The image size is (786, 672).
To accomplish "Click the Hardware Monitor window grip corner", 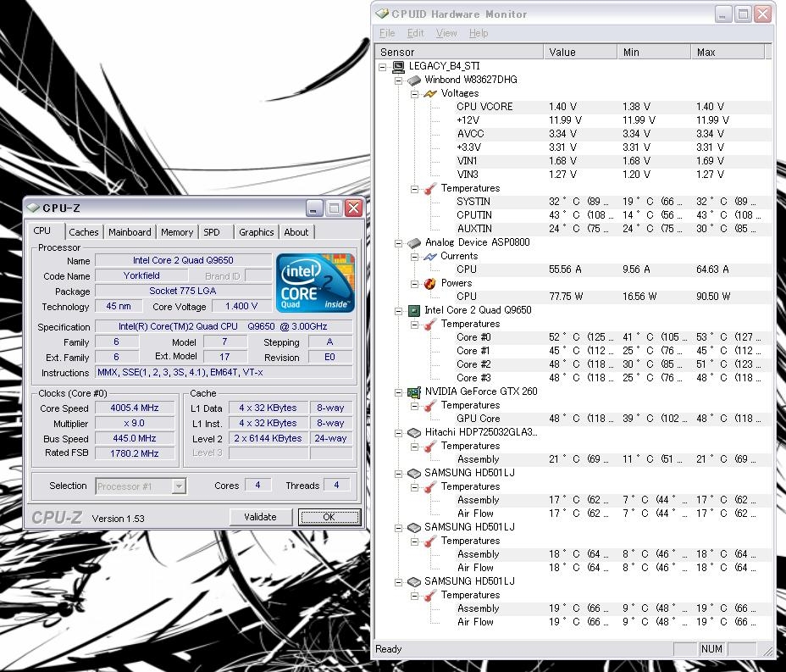I will (x=768, y=651).
